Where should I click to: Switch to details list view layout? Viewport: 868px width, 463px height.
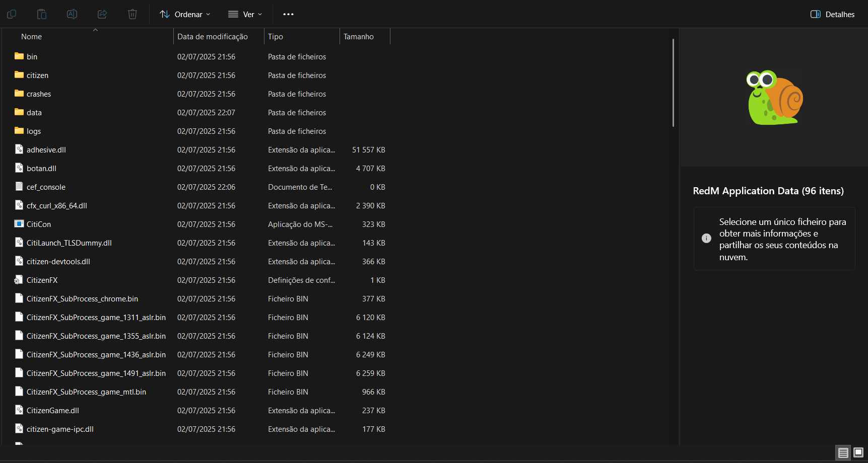click(x=843, y=453)
